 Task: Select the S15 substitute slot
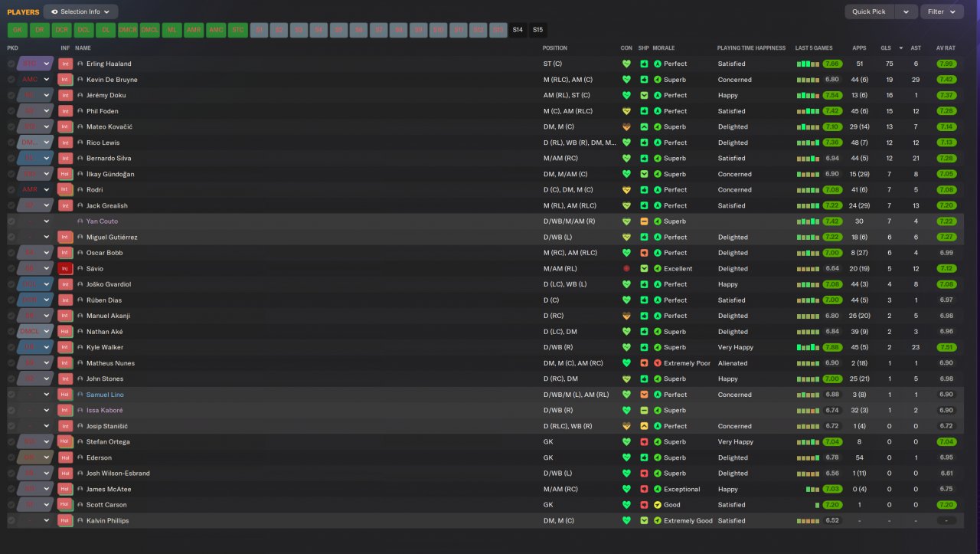tap(538, 30)
